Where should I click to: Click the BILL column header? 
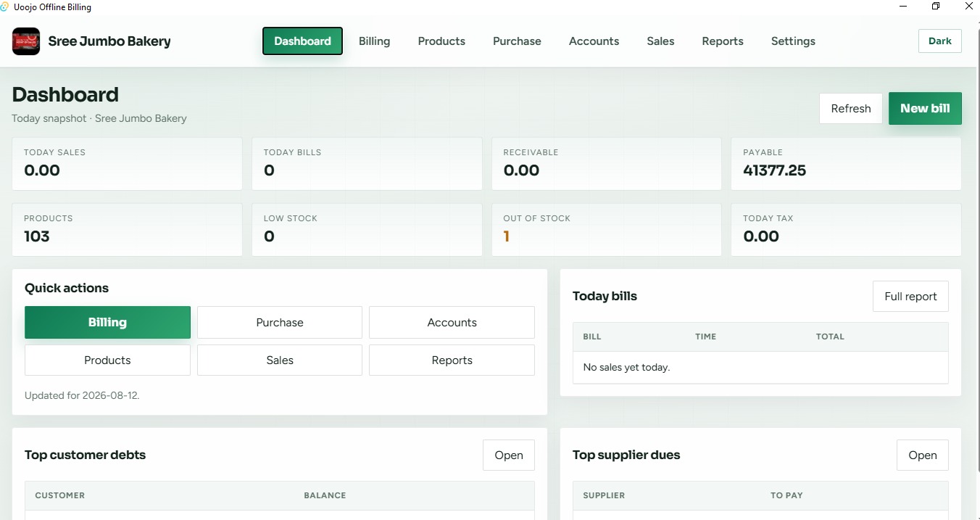click(x=592, y=337)
